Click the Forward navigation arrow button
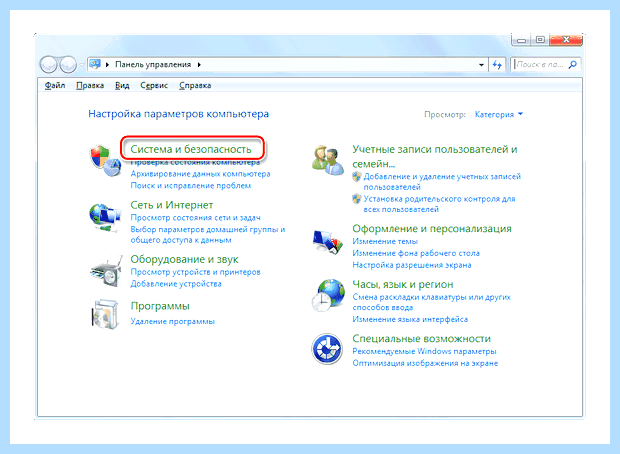This screenshot has height=454, width=620. point(68,64)
